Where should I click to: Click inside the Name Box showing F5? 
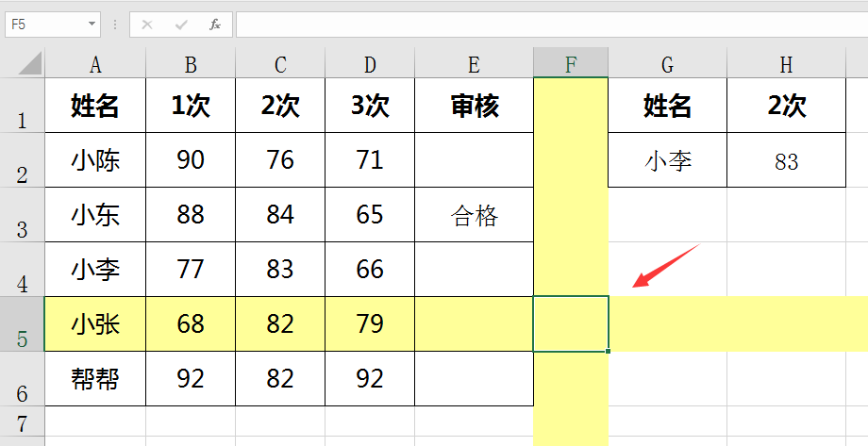pos(46,25)
